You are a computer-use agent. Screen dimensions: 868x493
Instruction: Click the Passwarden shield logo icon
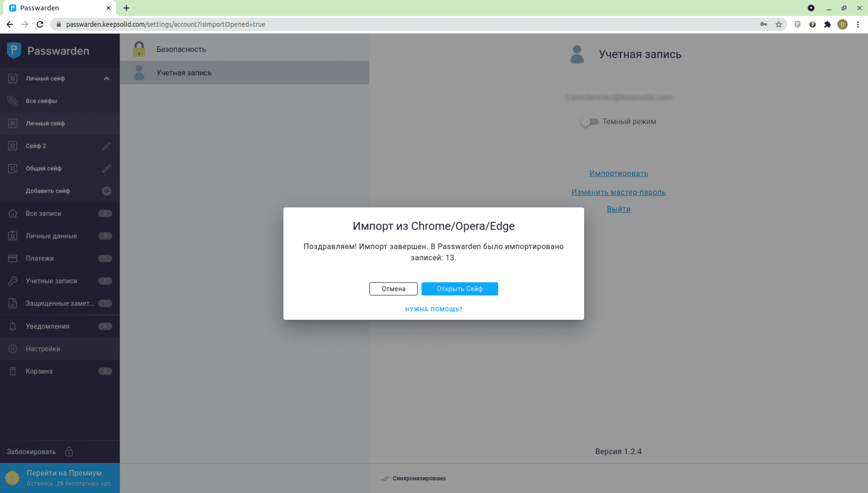[14, 51]
